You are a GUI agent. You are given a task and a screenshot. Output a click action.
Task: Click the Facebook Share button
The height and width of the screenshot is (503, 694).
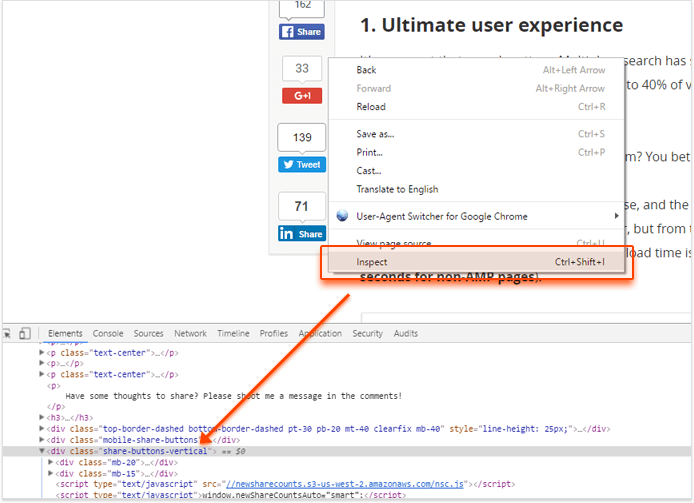(x=301, y=32)
